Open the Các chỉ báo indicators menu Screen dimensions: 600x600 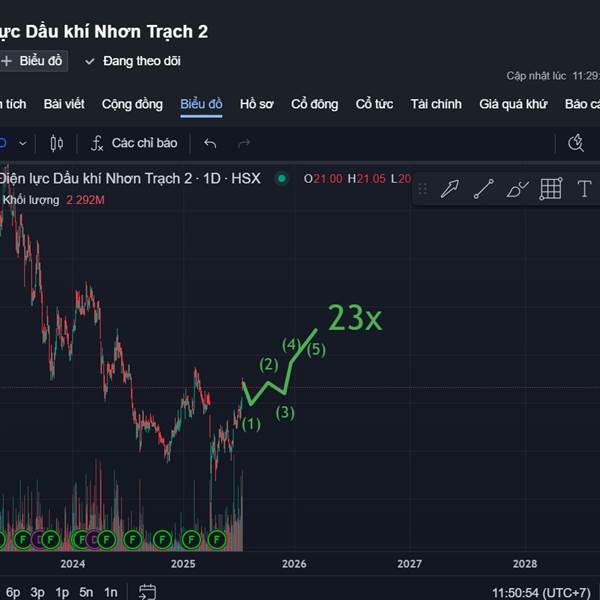point(134,143)
